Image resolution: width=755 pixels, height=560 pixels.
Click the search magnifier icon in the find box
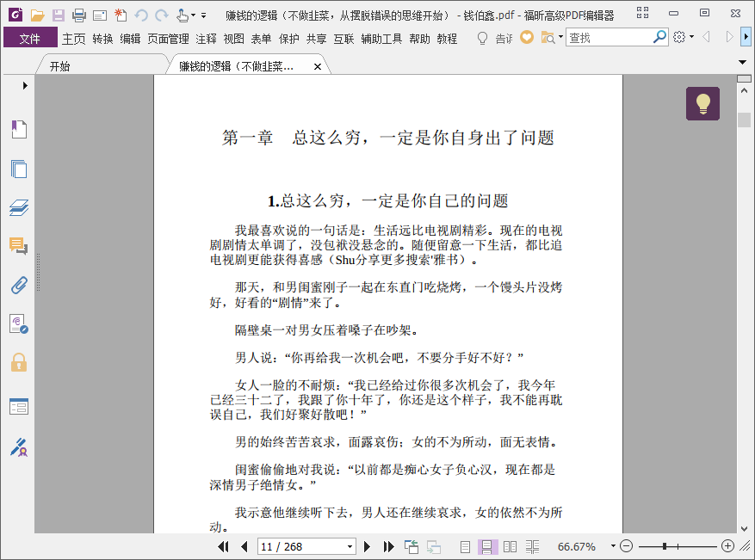[x=659, y=37]
